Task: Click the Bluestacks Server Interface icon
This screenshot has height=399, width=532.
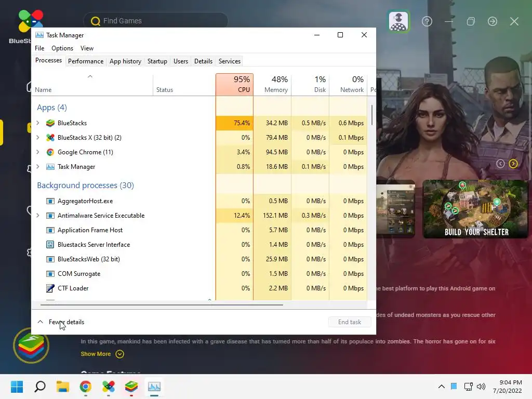Action: pos(50,245)
